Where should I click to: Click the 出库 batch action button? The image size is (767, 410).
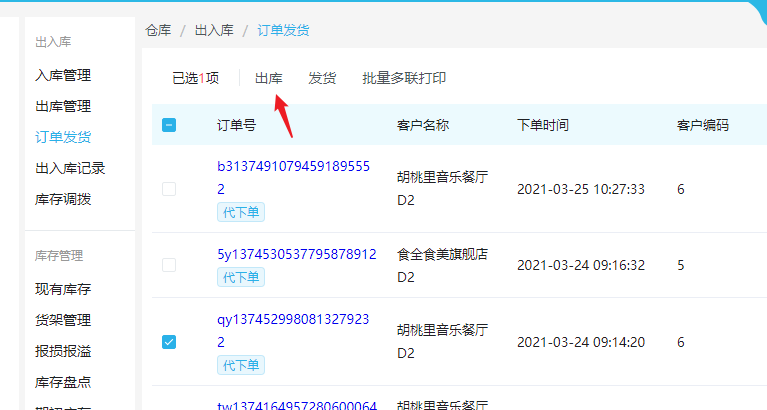tap(269, 78)
